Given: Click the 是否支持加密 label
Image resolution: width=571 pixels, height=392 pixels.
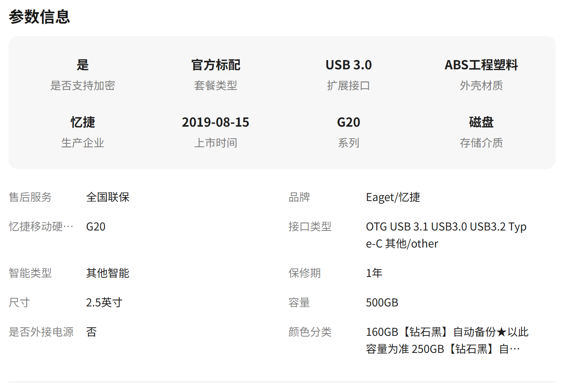Looking at the screenshot, I should click(83, 86).
